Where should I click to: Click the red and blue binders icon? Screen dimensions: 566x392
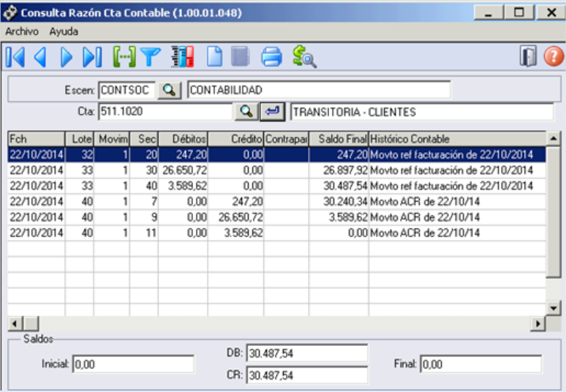point(182,56)
